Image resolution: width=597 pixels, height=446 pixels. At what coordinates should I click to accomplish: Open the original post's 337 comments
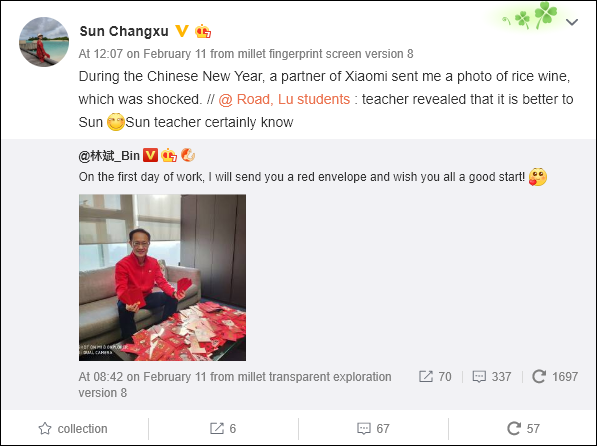[492, 377]
